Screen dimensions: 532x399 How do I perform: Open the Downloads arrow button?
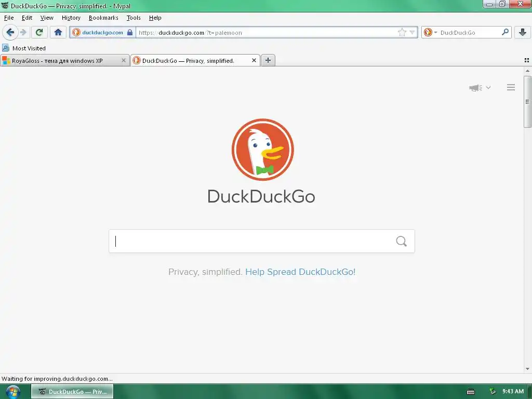[523, 33]
